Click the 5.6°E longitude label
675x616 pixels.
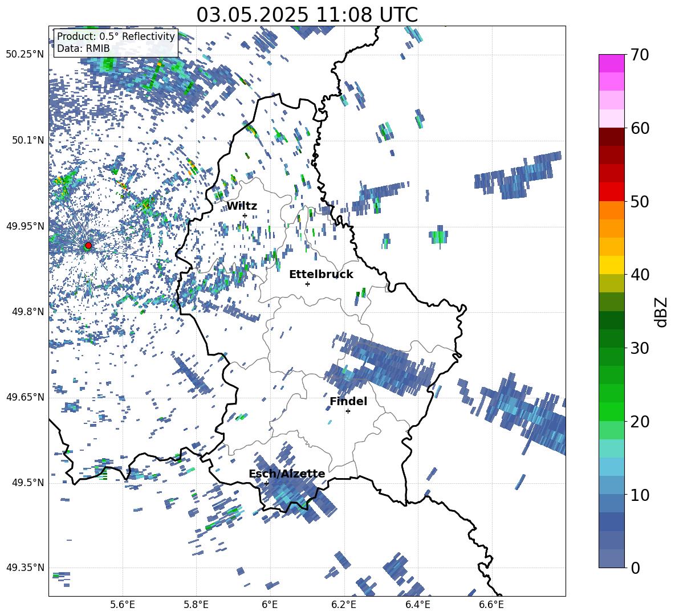tap(123, 605)
